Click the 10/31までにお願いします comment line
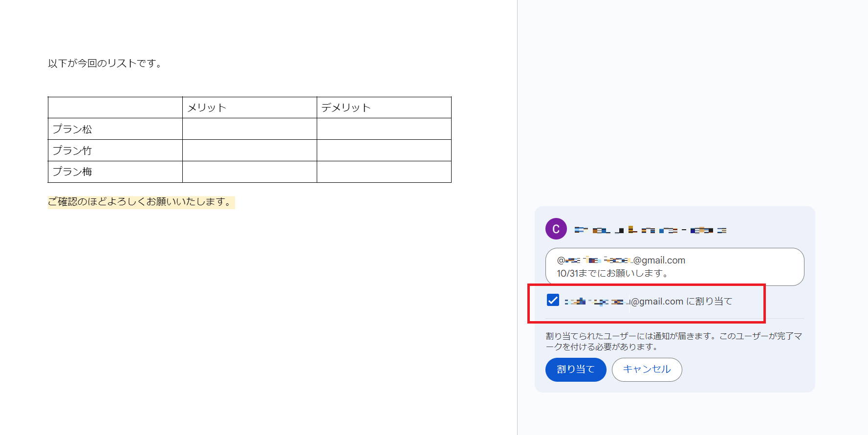868x435 pixels. [612, 273]
